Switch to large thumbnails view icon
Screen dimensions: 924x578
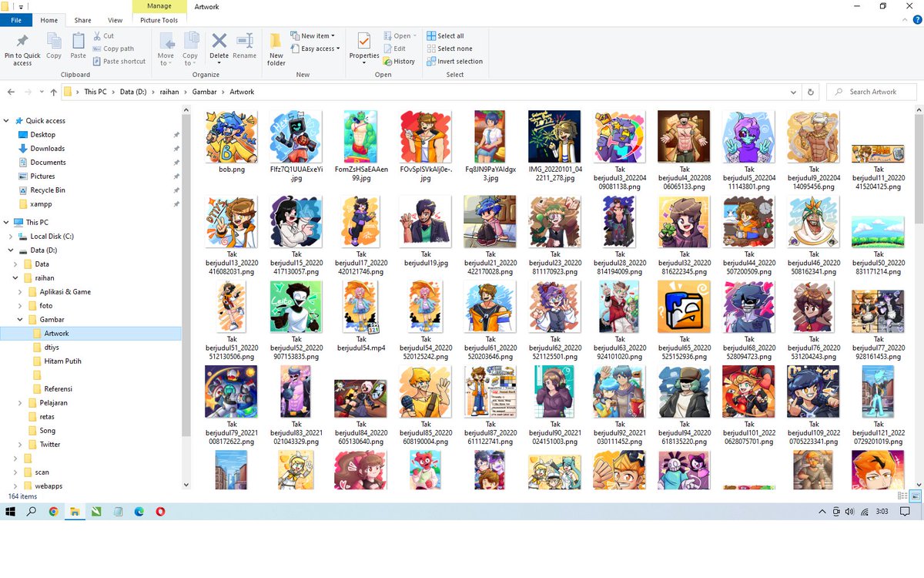(x=916, y=496)
